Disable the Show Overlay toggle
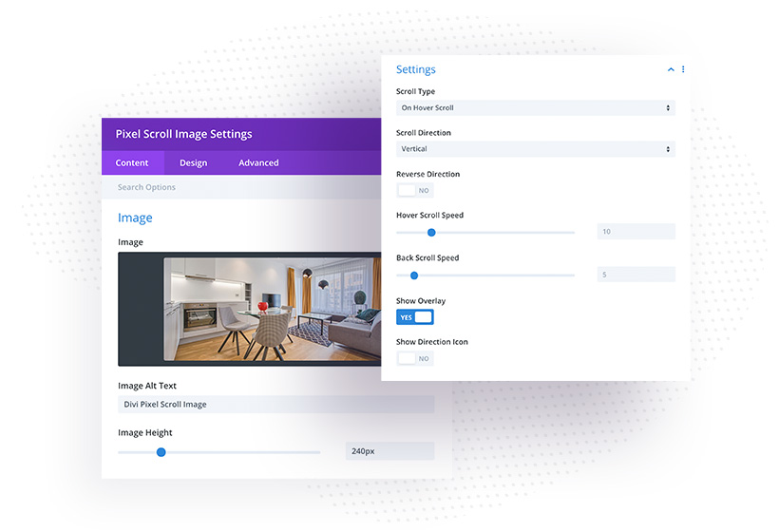 [415, 317]
